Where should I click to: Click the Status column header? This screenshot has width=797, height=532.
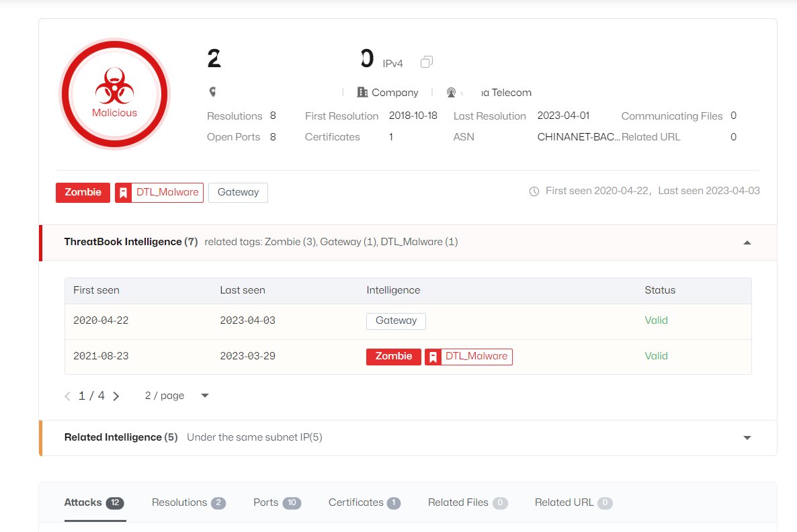(x=660, y=290)
